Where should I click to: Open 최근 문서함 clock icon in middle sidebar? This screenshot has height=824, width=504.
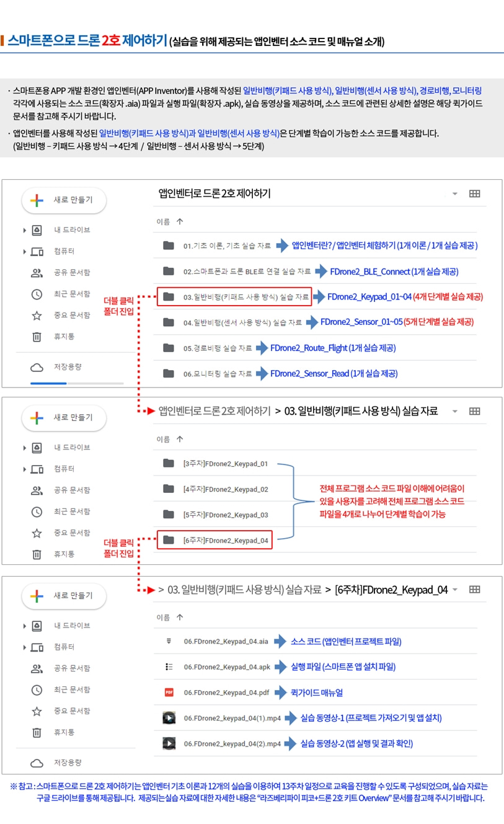click(37, 512)
